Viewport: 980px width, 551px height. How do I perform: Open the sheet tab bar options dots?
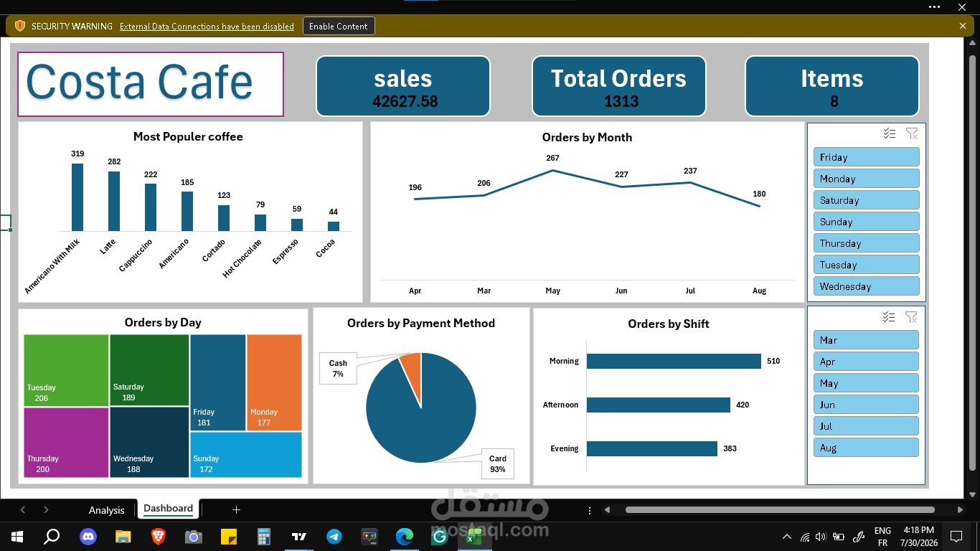click(x=590, y=510)
